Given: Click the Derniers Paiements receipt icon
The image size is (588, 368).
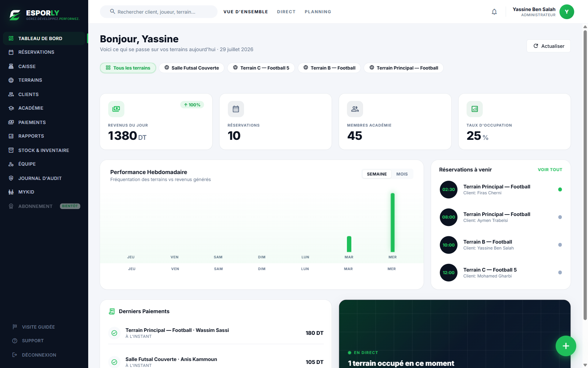Looking at the screenshot, I should [x=112, y=311].
